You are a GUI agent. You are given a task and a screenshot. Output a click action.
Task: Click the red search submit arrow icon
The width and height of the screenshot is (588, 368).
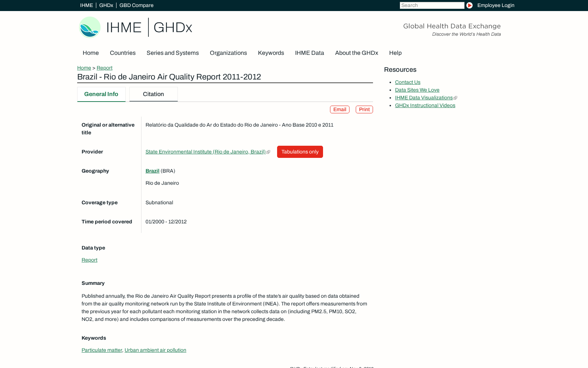point(469,5)
